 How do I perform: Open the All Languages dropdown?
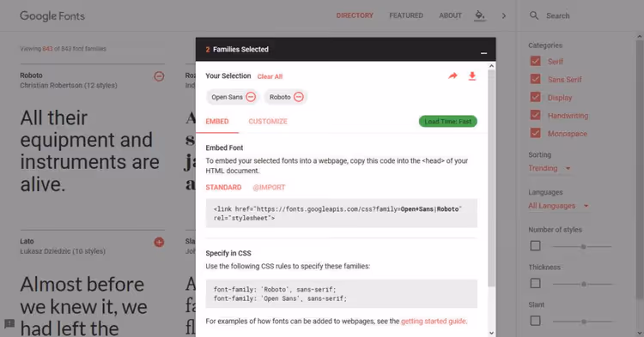(x=559, y=206)
